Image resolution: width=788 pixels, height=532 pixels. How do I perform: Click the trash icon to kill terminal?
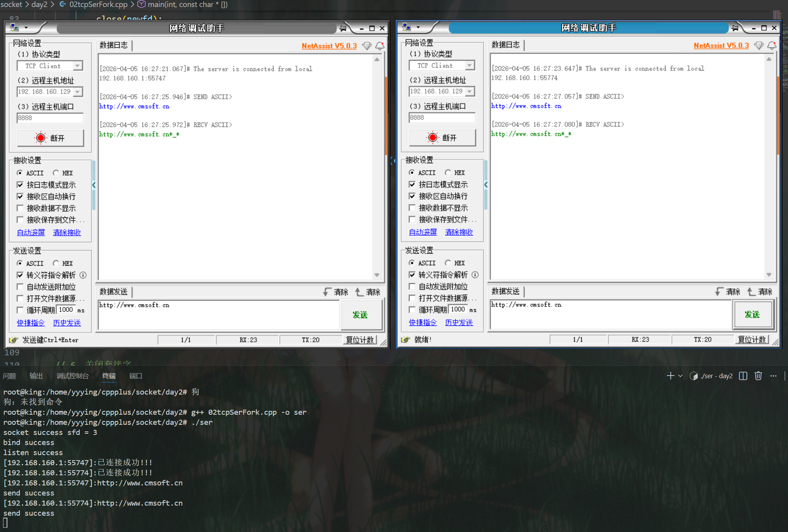pyautogui.click(x=758, y=376)
